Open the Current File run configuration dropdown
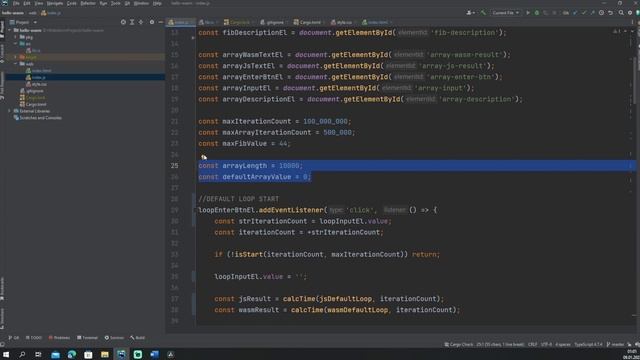640x360 pixels. coord(505,13)
